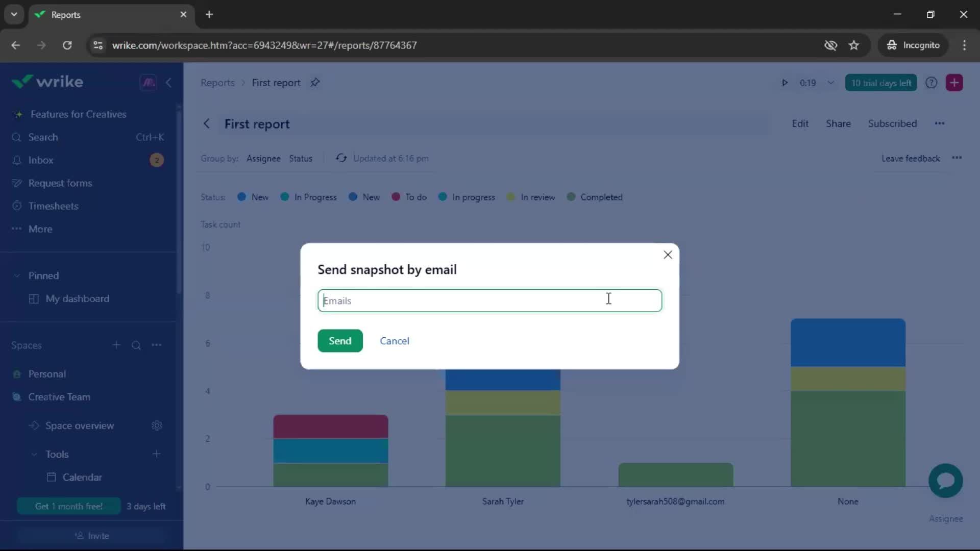Click the Status grouping

point(301,159)
